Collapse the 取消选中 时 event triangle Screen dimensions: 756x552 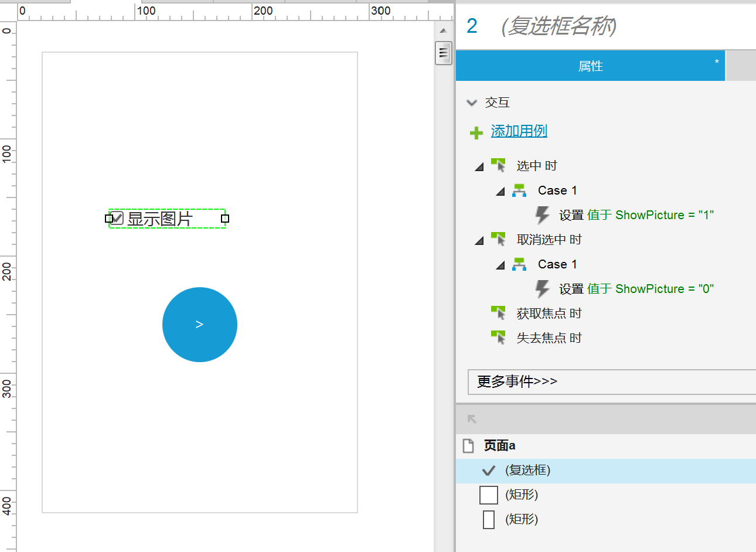coord(479,240)
